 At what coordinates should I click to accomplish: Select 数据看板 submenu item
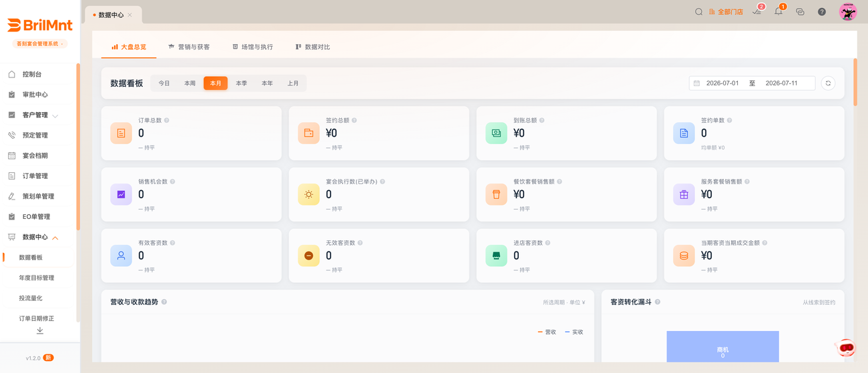(x=39, y=258)
